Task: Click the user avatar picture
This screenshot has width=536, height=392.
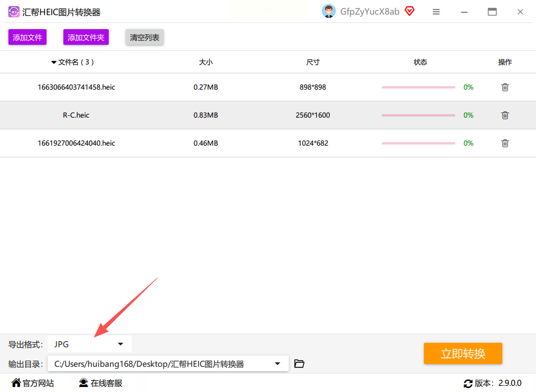Action: pos(329,11)
